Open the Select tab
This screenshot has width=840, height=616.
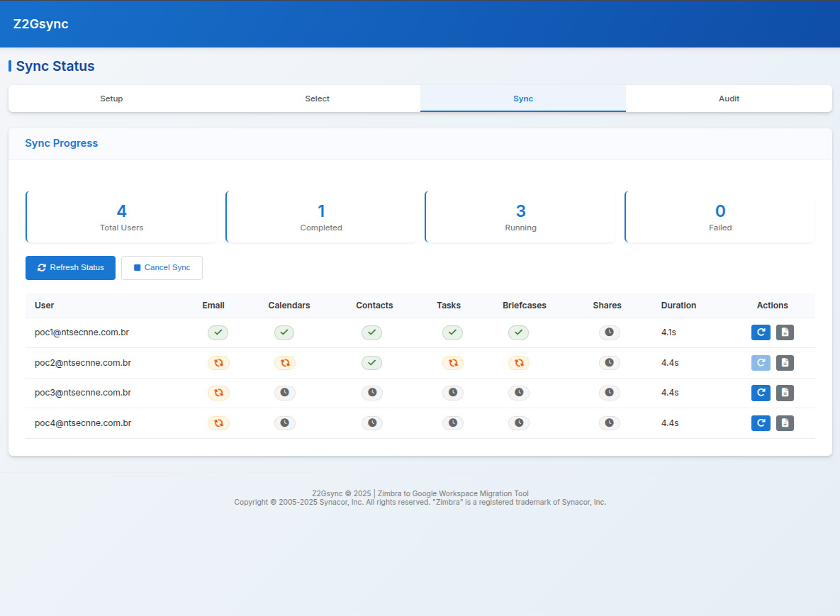(317, 99)
